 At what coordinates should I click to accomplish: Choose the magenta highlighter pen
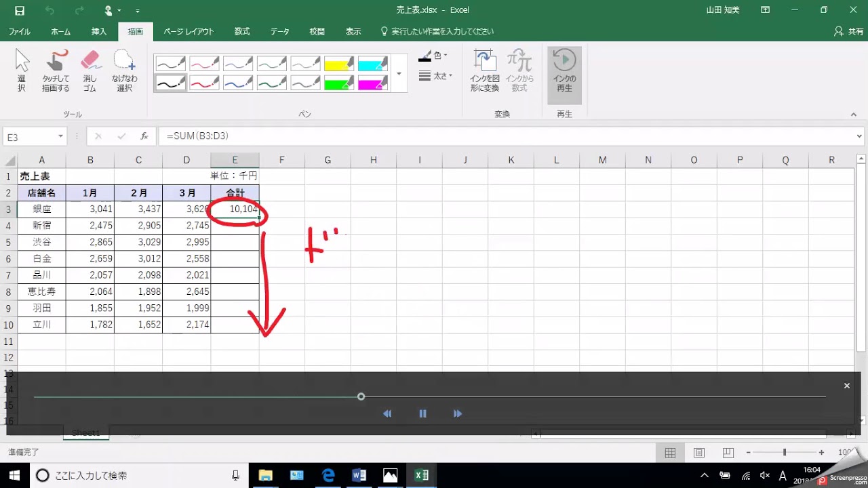pyautogui.click(x=373, y=83)
